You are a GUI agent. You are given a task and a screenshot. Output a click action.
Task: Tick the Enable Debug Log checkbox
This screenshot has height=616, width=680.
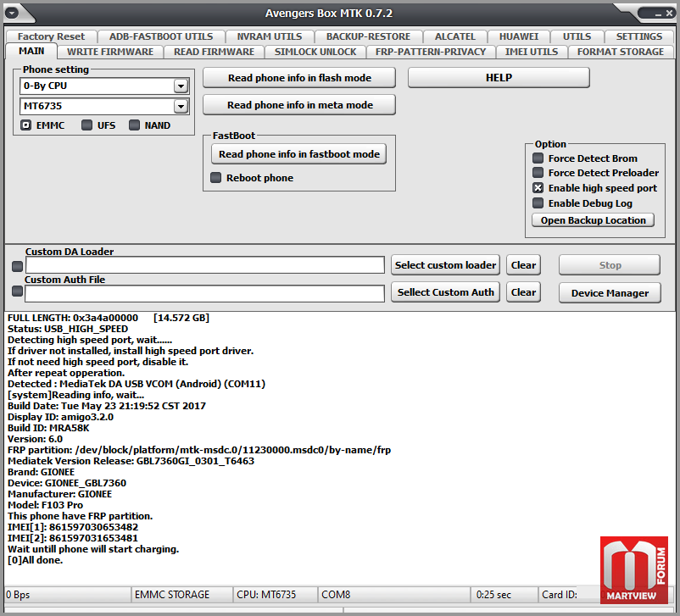(538, 203)
